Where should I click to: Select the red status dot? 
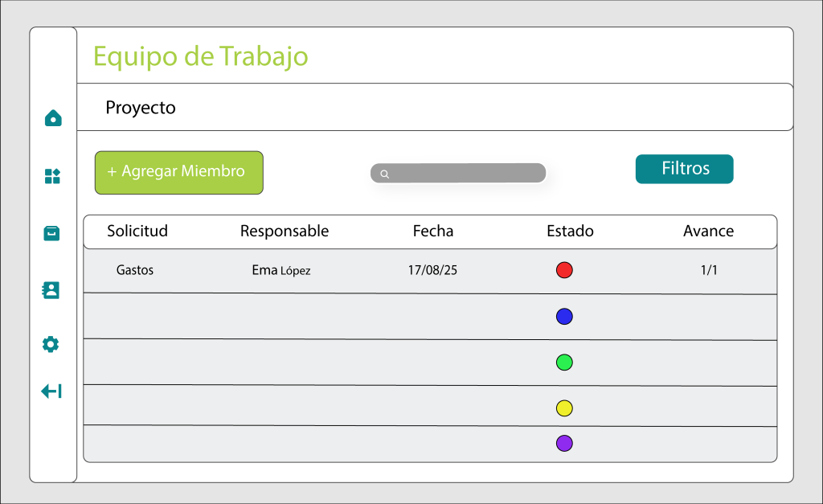(x=564, y=270)
